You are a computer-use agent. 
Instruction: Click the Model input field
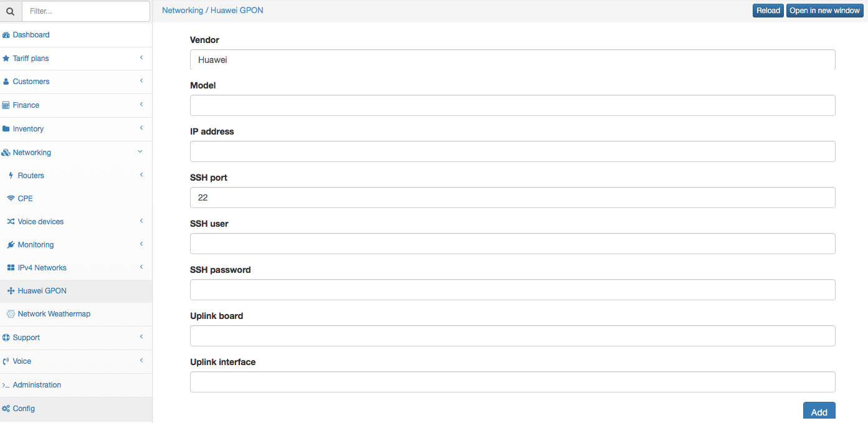pyautogui.click(x=512, y=105)
